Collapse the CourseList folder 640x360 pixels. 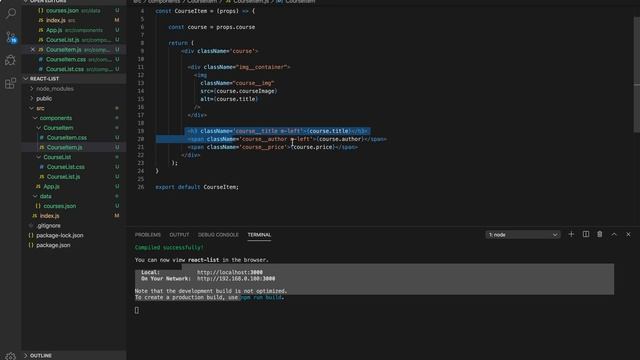pyautogui.click(x=74, y=157)
